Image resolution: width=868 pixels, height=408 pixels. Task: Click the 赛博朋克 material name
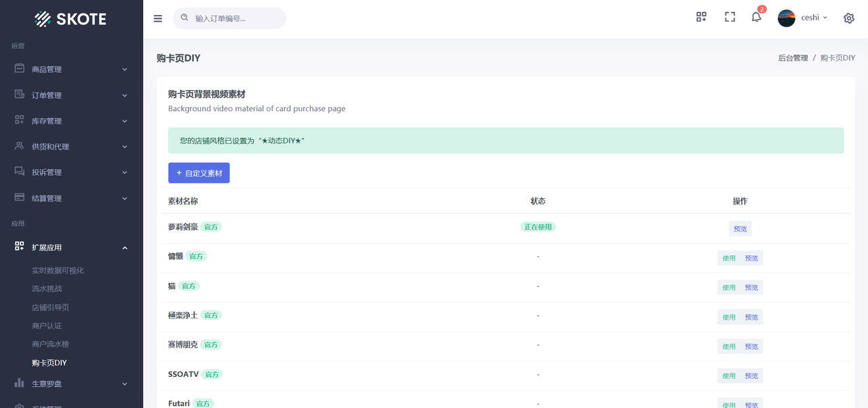click(183, 345)
